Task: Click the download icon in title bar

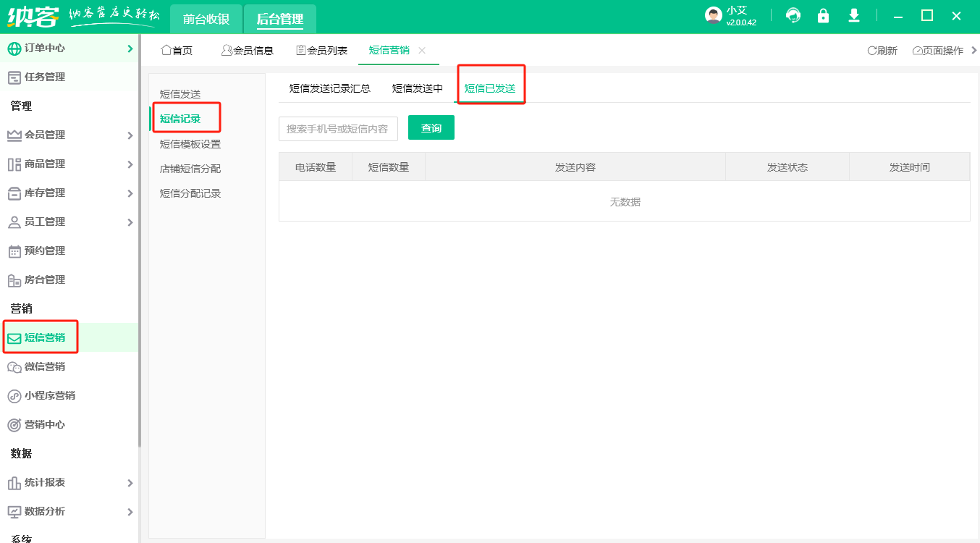Action: [854, 16]
